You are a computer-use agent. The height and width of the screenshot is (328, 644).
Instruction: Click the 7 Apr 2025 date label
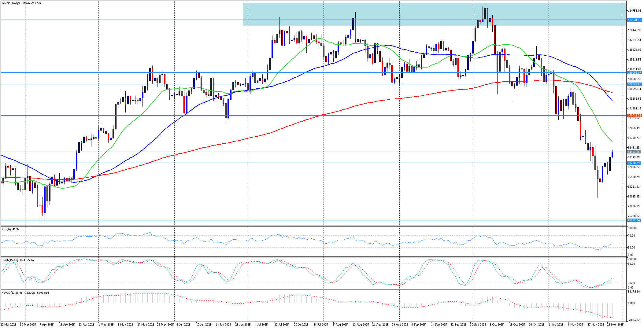click(46, 324)
